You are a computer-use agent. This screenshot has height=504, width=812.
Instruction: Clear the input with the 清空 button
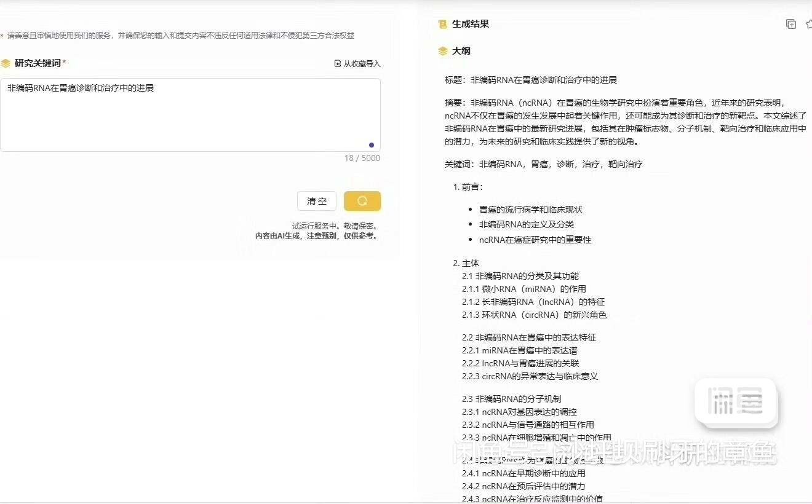point(317,201)
